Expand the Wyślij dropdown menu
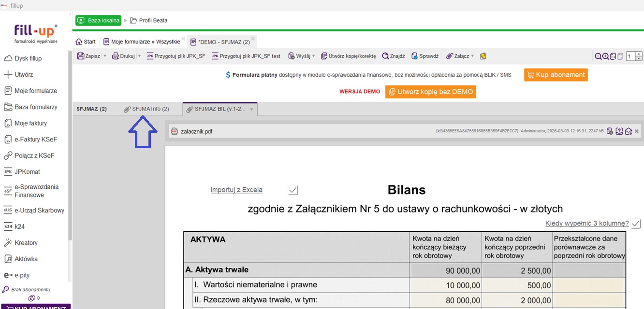644x309 pixels. coord(313,56)
